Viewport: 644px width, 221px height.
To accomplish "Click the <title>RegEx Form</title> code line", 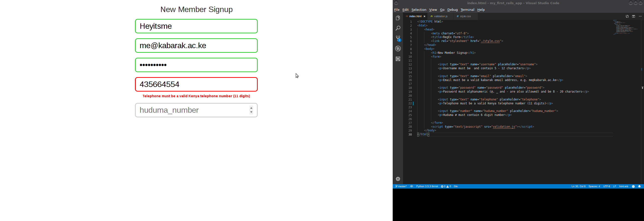I will point(453,37).
